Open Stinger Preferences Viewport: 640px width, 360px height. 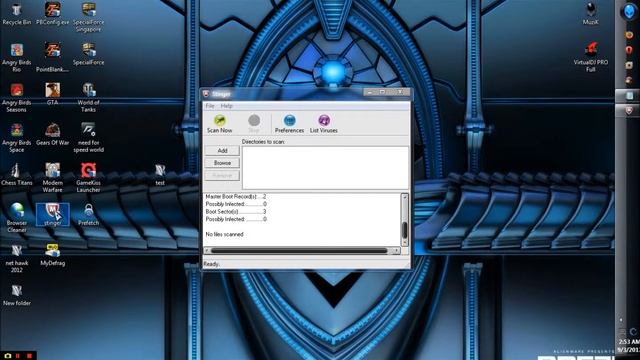click(x=289, y=123)
